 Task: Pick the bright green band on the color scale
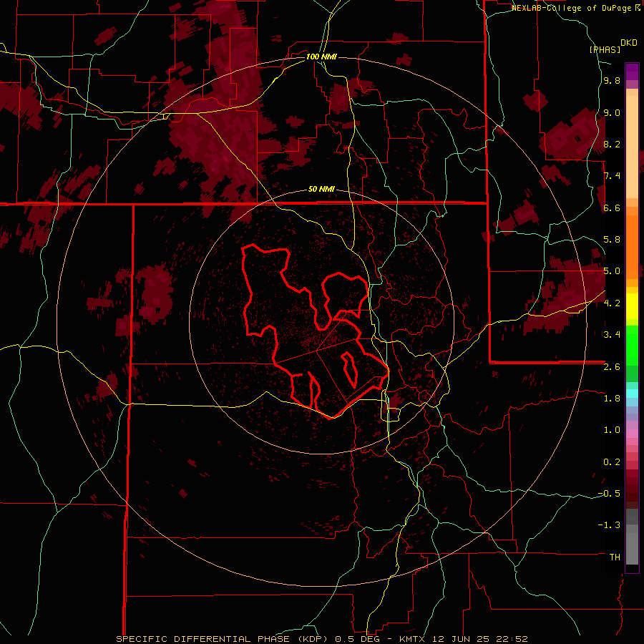pos(632,346)
